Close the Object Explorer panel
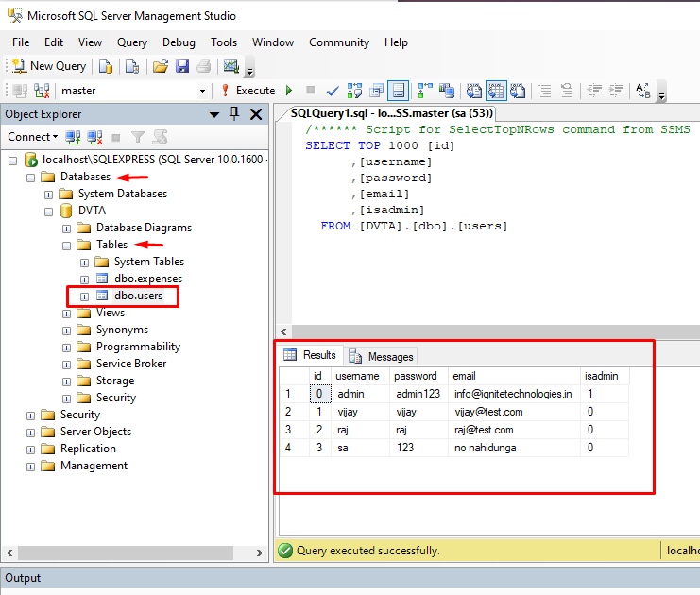The image size is (700, 595). click(256, 114)
